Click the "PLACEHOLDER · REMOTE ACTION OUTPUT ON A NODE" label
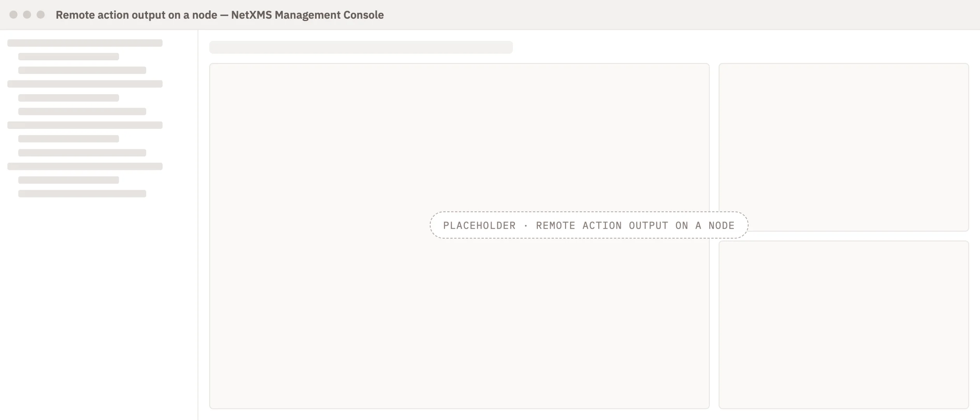 pyautogui.click(x=589, y=225)
